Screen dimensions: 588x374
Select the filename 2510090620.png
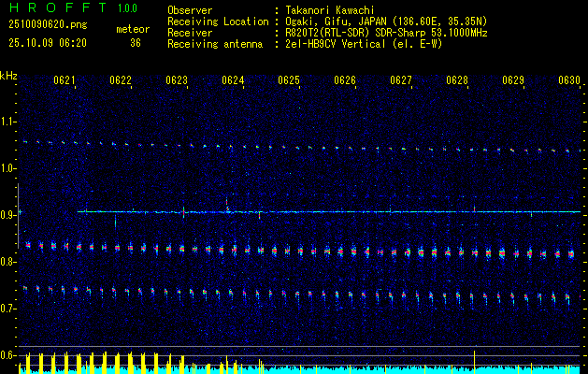(x=48, y=24)
